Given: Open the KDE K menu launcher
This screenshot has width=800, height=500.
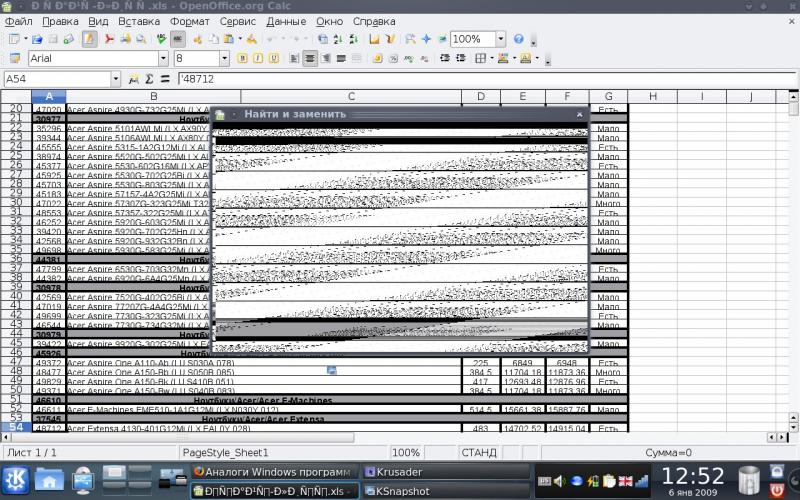Looking at the screenshot, I should pyautogui.click(x=16, y=481).
